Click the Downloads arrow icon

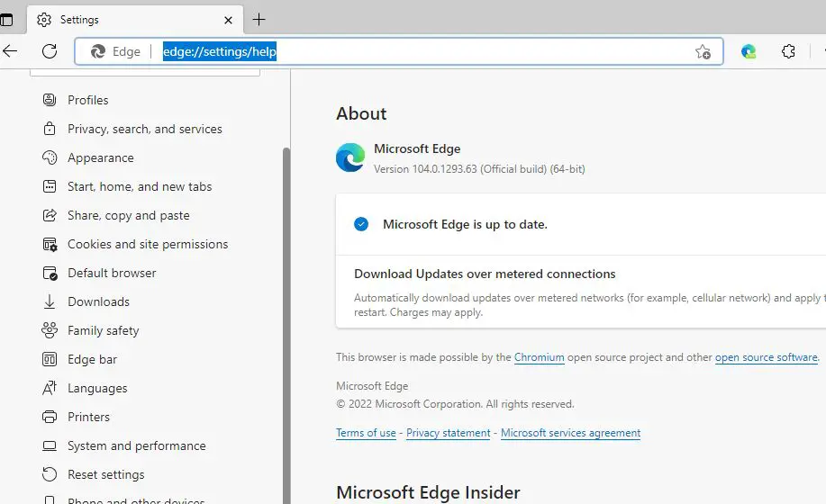(x=50, y=301)
